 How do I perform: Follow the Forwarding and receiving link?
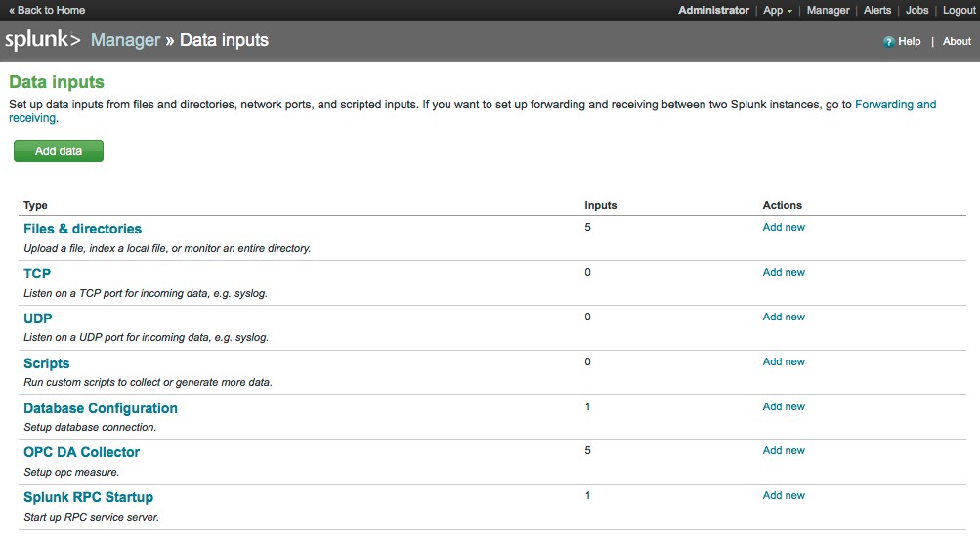pyautogui.click(x=895, y=105)
